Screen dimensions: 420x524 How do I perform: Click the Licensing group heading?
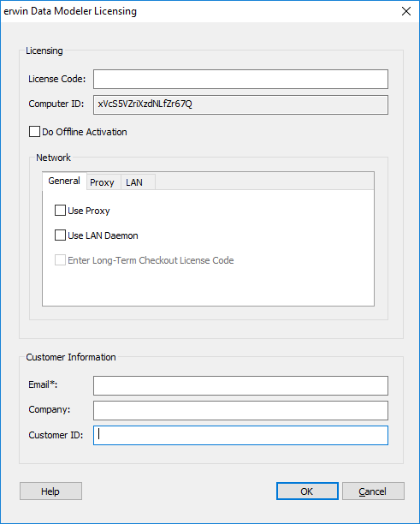point(44,51)
